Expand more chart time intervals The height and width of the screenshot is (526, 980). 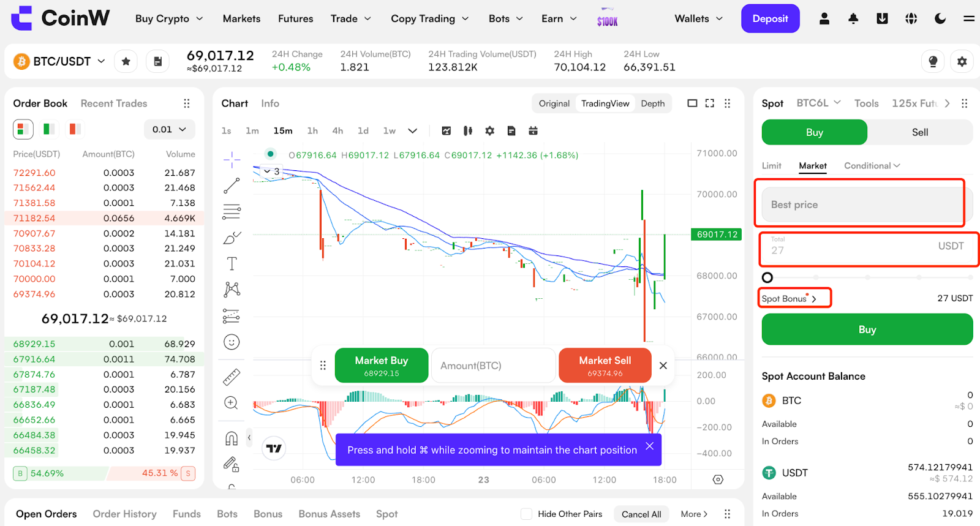click(413, 130)
